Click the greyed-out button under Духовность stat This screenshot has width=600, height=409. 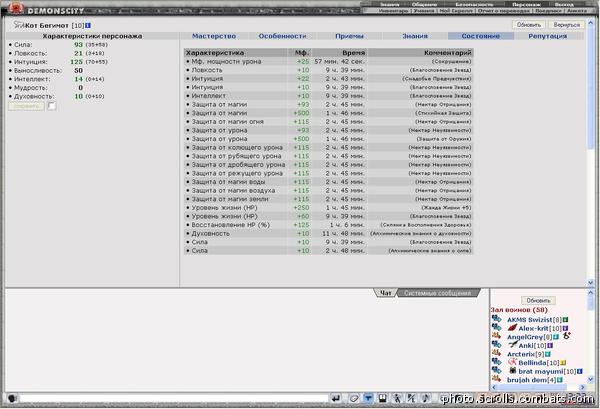[x=26, y=106]
